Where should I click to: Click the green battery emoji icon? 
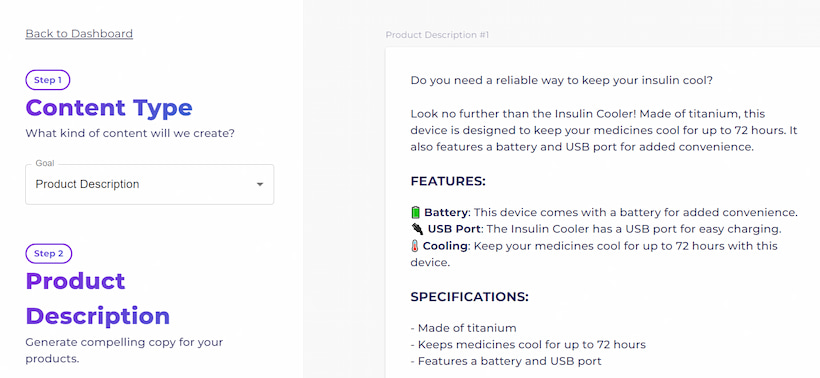(x=415, y=212)
